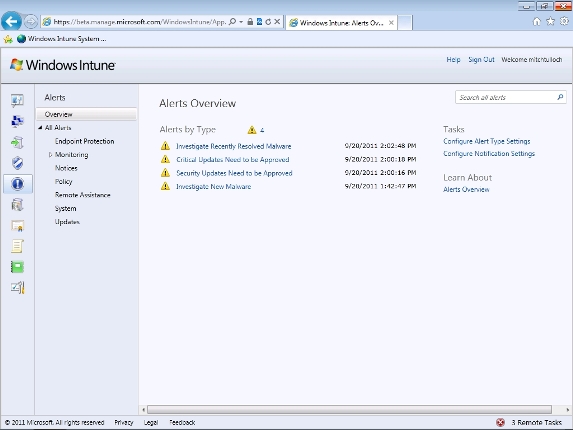Open the Policy workspace icon
Screen dimensions: 573x430
[17, 246]
